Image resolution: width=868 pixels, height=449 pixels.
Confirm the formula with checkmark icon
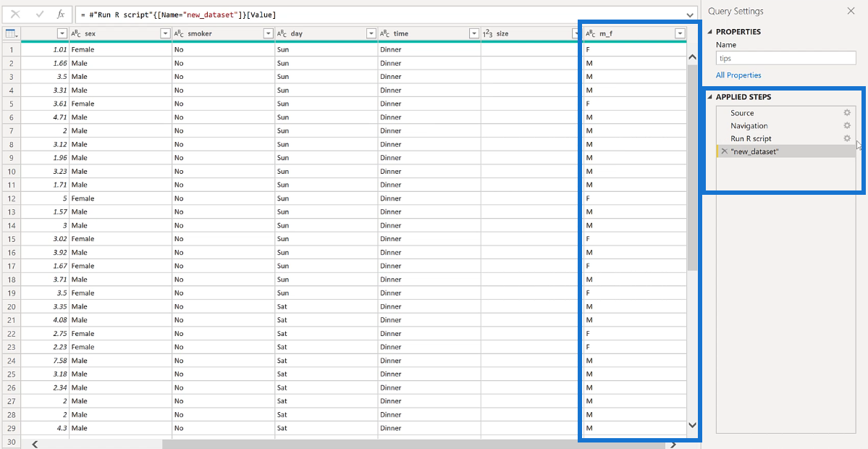[39, 14]
